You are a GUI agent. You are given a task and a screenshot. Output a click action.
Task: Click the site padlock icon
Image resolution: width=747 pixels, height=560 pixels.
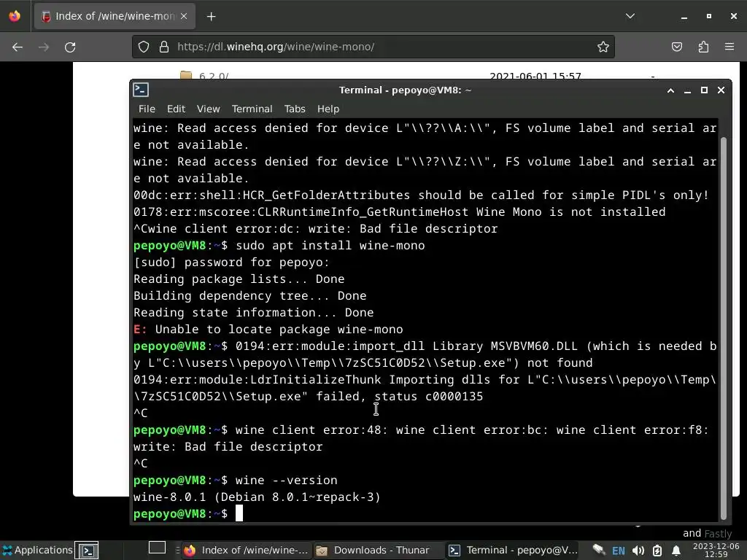pyautogui.click(x=164, y=47)
